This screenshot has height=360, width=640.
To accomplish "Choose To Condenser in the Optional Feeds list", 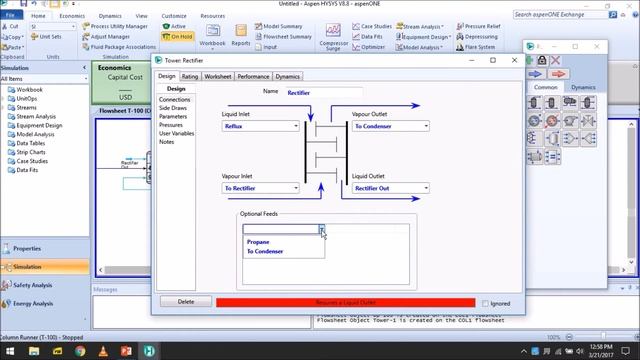I will point(265,251).
